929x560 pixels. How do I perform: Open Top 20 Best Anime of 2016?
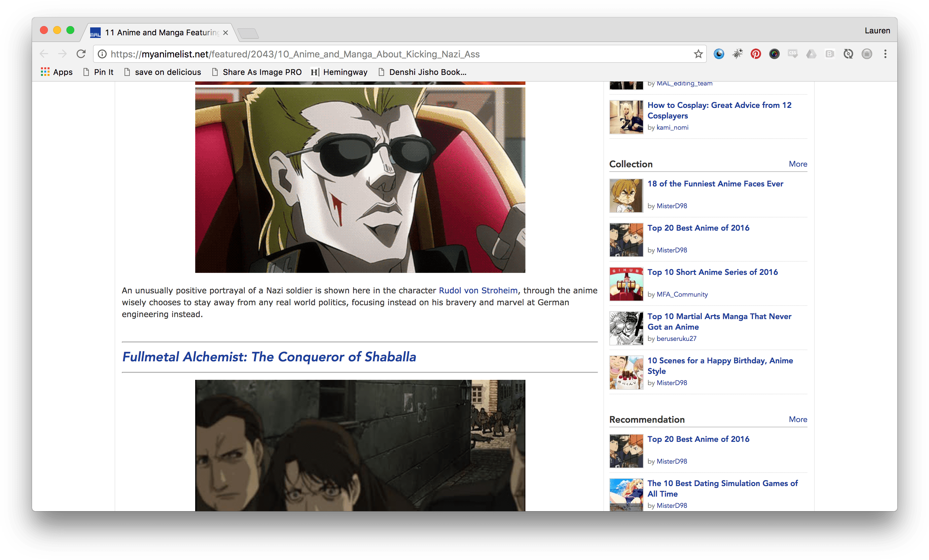[698, 228]
